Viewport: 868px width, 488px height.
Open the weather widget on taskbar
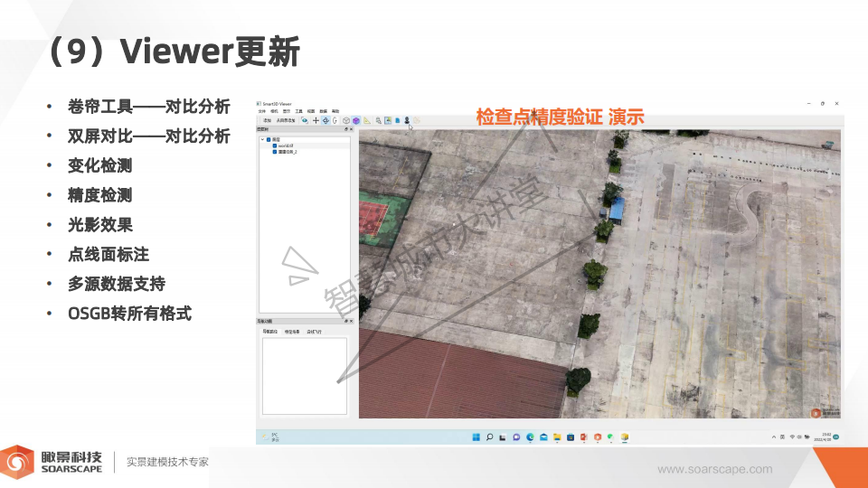(x=270, y=437)
